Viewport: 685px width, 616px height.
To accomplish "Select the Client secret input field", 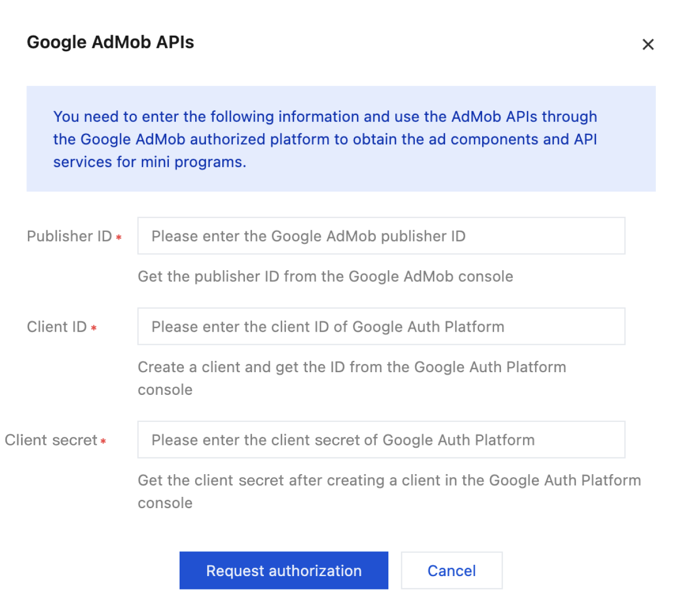I will (381, 440).
